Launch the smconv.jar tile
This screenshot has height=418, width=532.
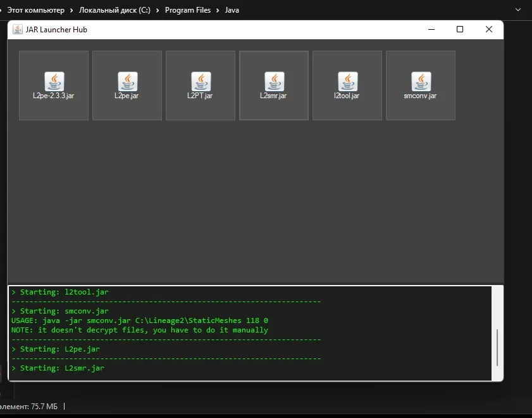click(x=421, y=85)
